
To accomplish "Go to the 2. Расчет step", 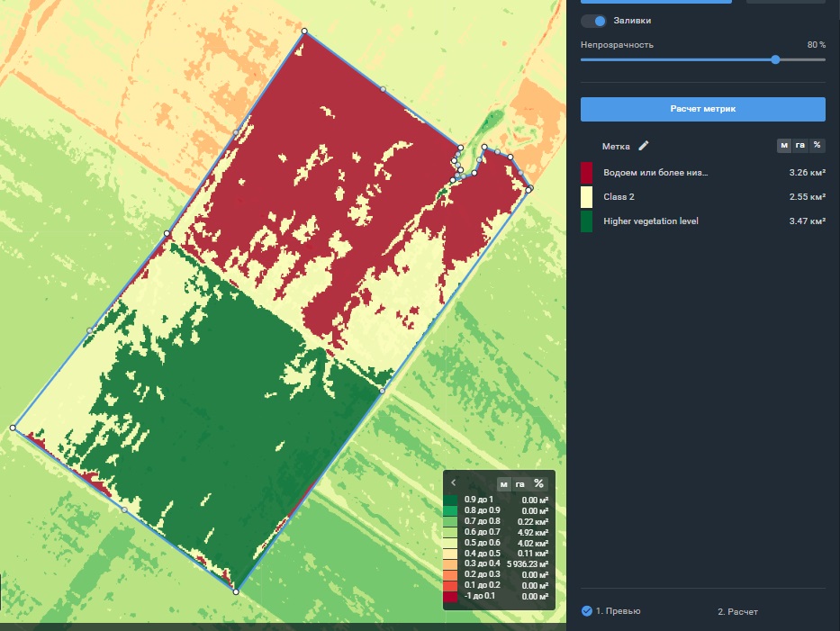I will [x=737, y=611].
